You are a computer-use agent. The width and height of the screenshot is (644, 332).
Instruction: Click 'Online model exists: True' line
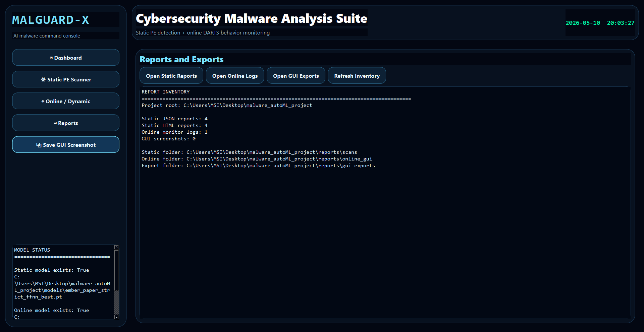52,310
